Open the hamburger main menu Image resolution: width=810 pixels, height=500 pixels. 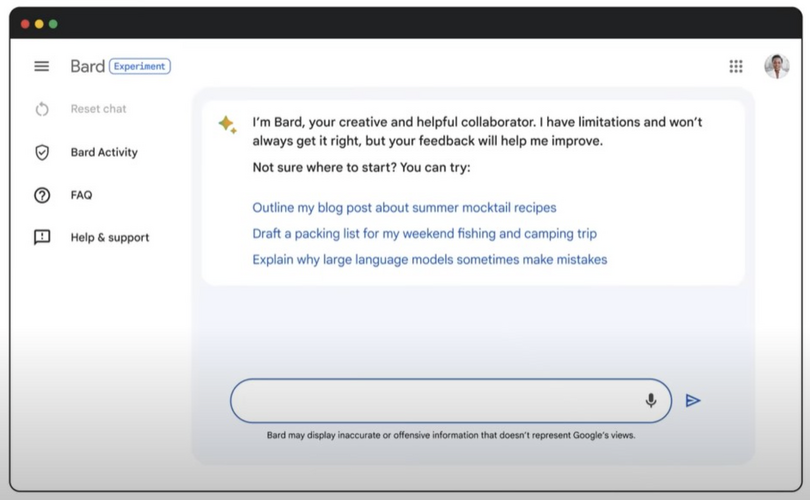point(42,66)
